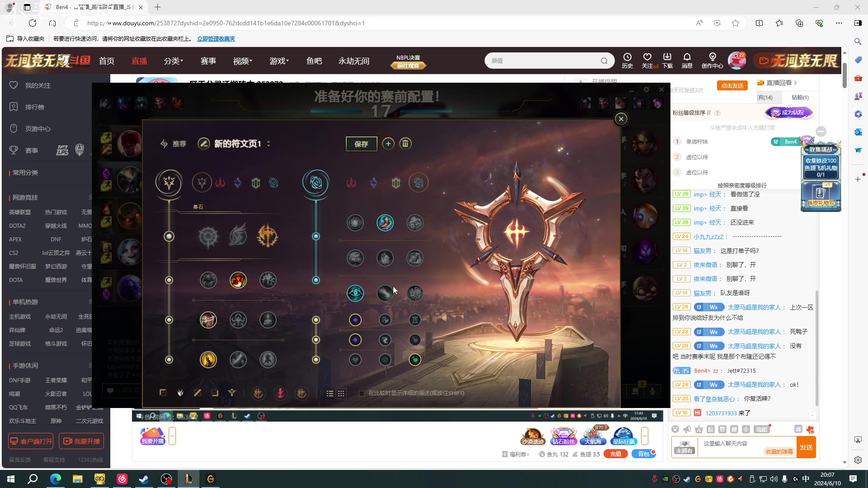Select the Lethal Tempo keystone rune

coord(238,235)
